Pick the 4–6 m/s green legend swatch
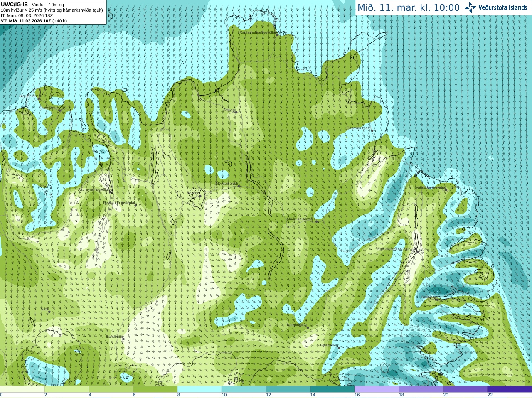Screen dimensions: 532x398 (x=111, y=389)
